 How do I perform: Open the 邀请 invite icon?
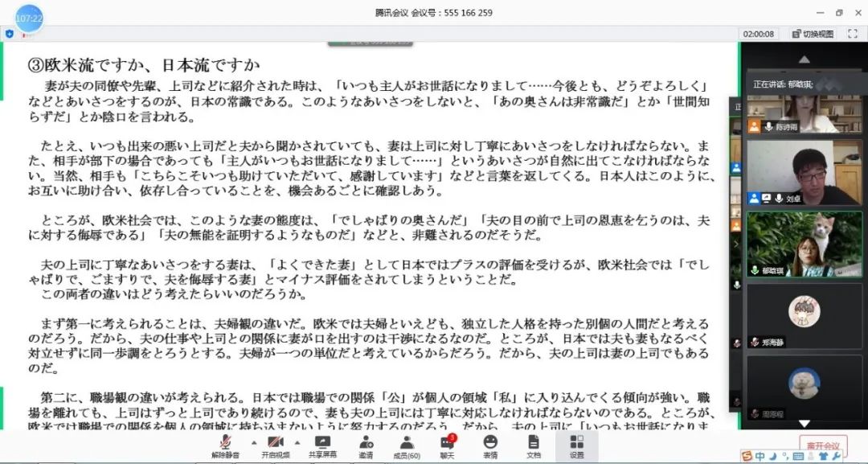tap(366, 446)
